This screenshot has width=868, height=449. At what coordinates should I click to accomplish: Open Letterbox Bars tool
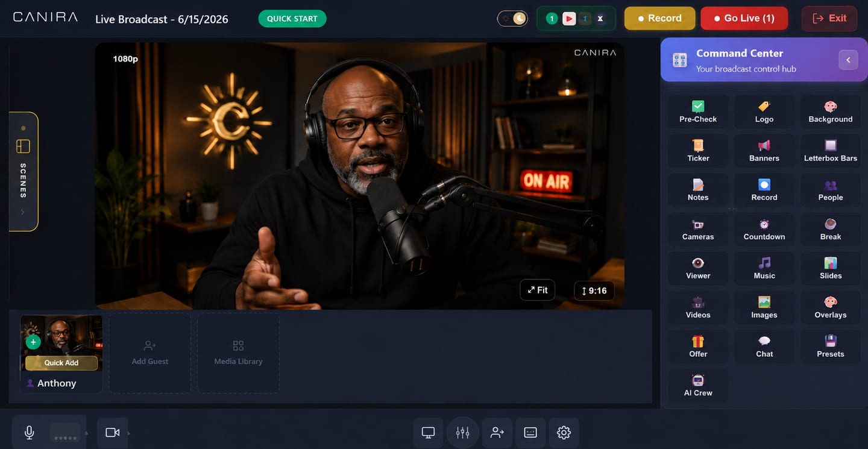[x=831, y=151]
